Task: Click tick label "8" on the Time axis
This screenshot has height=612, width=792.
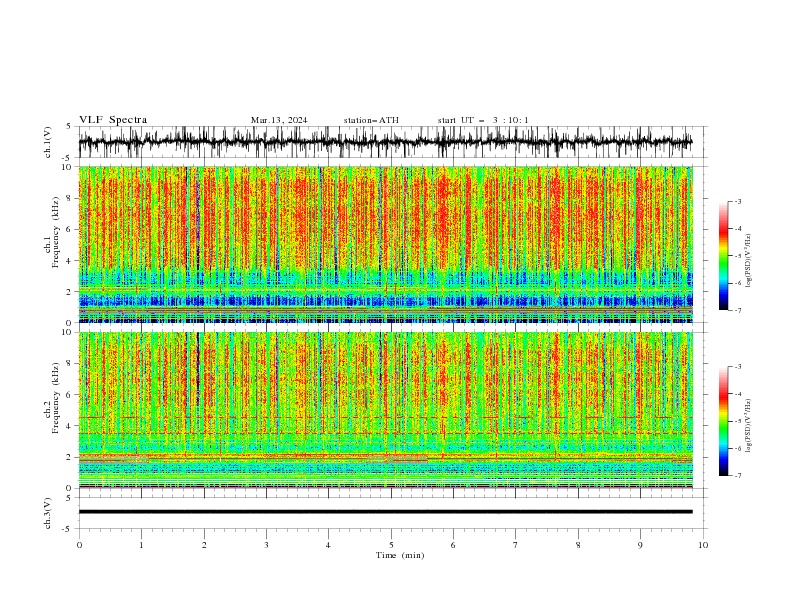Action: point(578,545)
